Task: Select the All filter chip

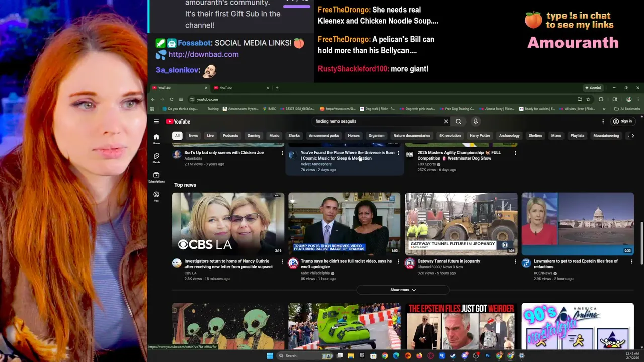Action: (x=177, y=135)
